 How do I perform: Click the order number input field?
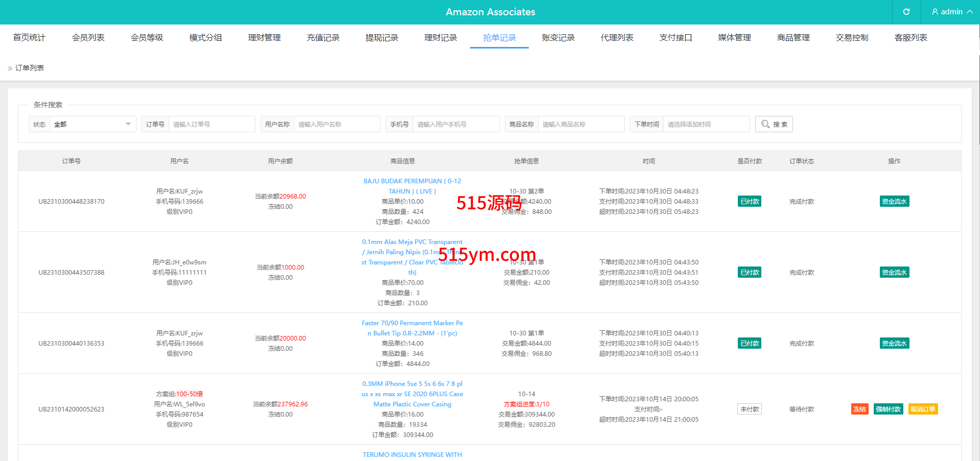coord(212,124)
